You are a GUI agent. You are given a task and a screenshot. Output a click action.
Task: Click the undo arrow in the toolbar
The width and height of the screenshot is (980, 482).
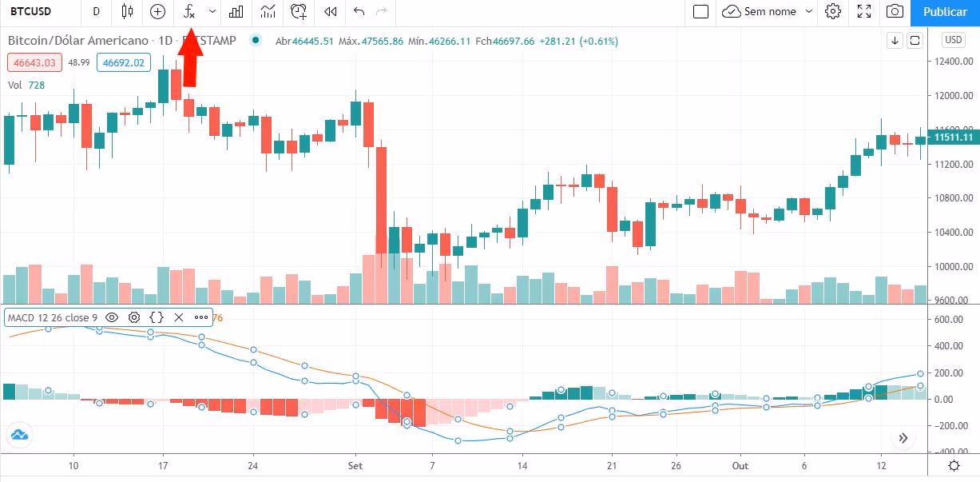tap(358, 12)
